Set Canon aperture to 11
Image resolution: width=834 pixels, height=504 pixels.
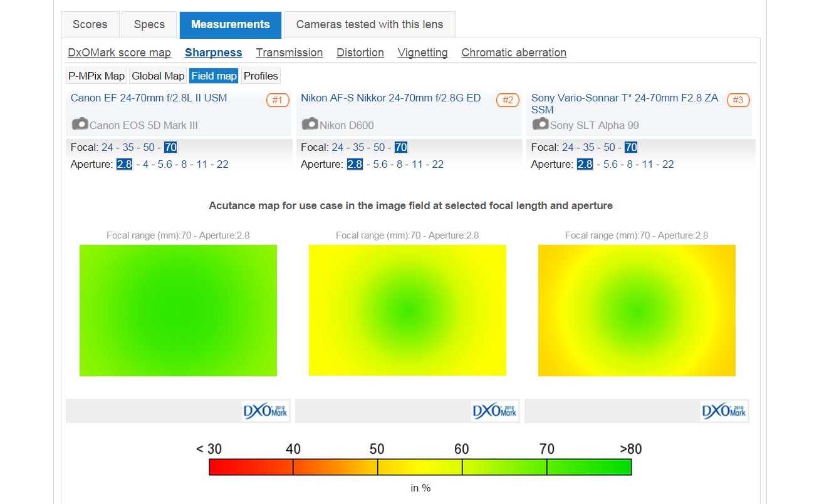coord(202,164)
